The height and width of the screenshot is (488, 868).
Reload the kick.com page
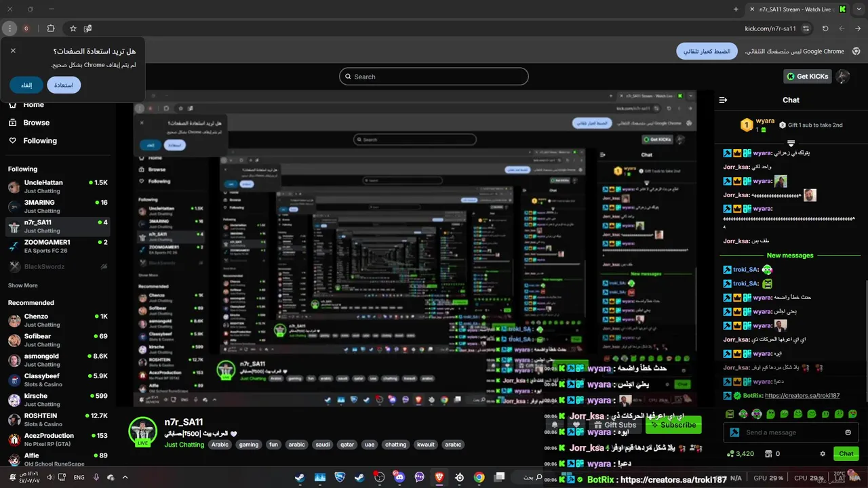coord(825,28)
